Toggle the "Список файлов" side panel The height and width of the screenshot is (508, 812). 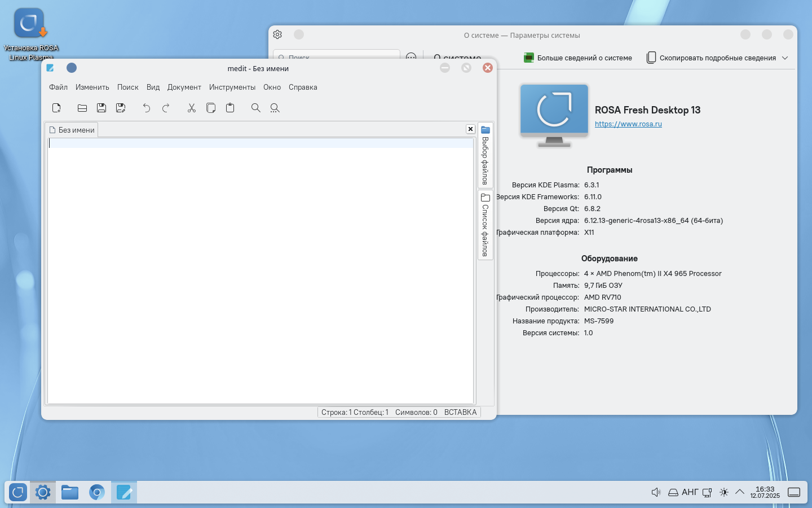pos(485,225)
